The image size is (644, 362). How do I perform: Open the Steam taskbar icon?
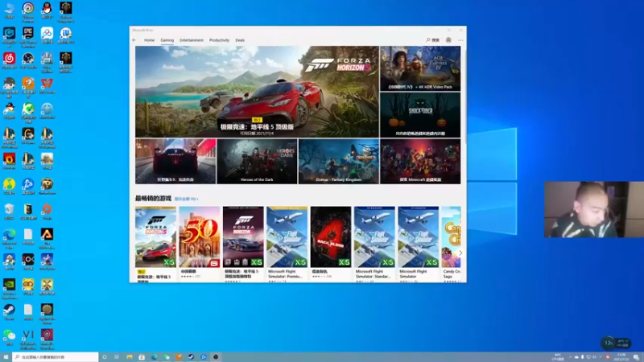(191, 357)
